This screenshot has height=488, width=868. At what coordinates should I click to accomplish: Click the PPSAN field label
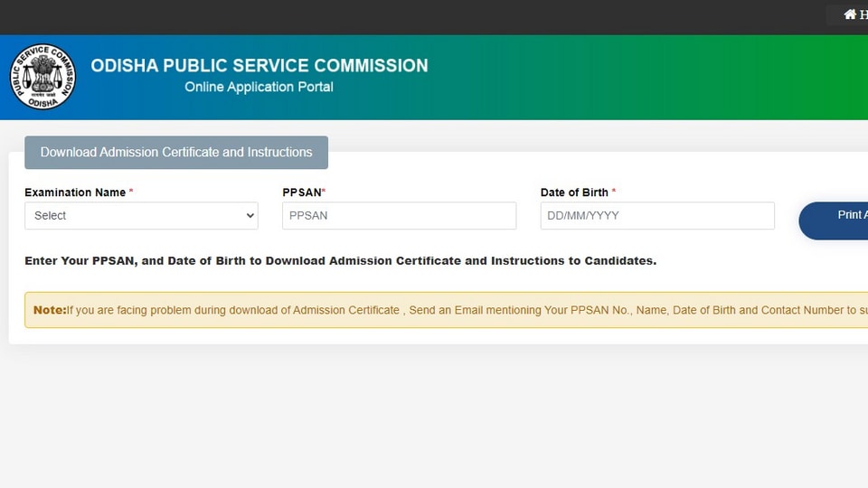point(302,192)
